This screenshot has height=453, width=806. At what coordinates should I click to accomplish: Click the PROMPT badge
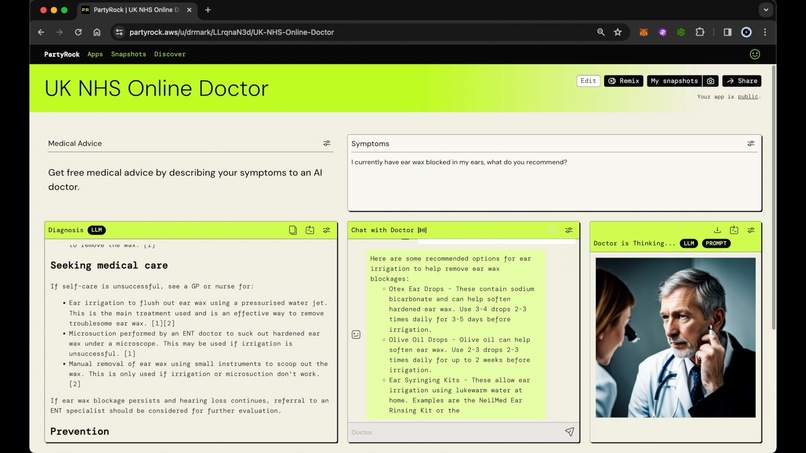pos(716,243)
